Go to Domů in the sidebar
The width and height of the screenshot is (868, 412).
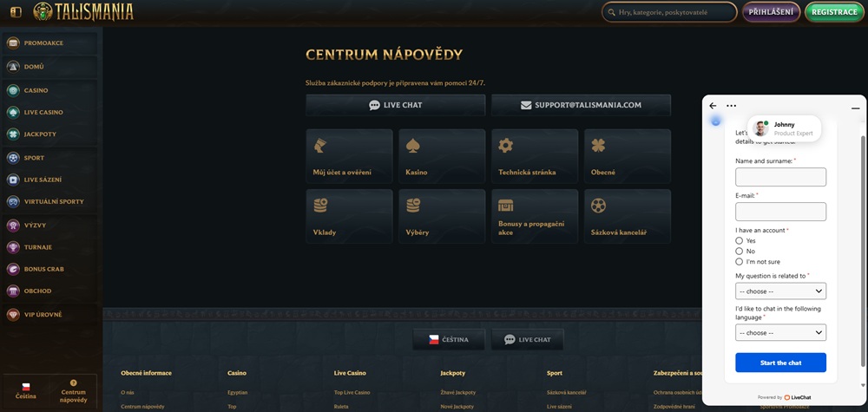49,67
